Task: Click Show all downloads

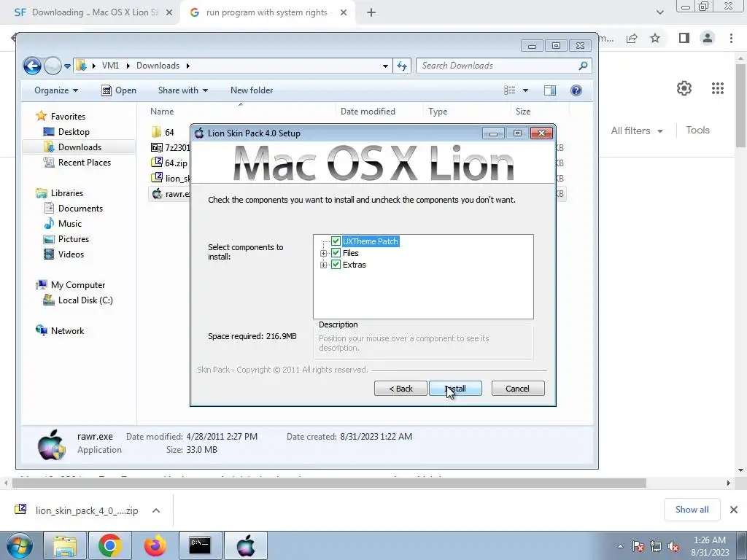Action: click(692, 510)
